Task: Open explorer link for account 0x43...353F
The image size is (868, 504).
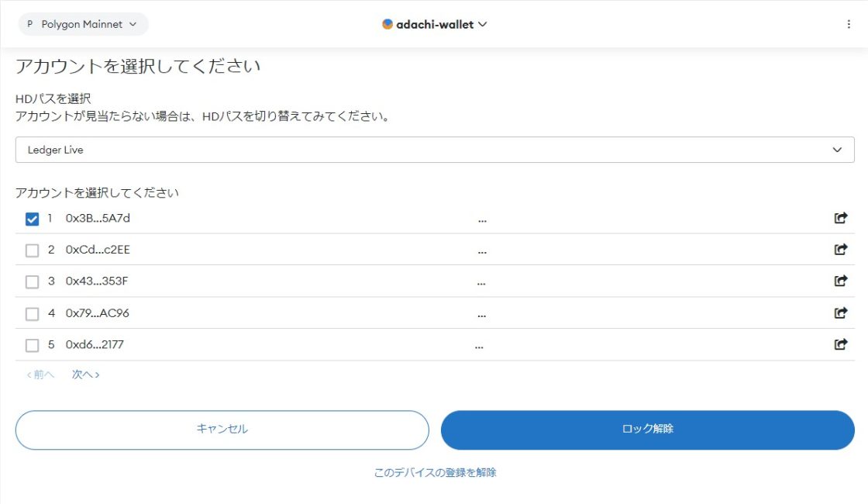Action: (840, 281)
